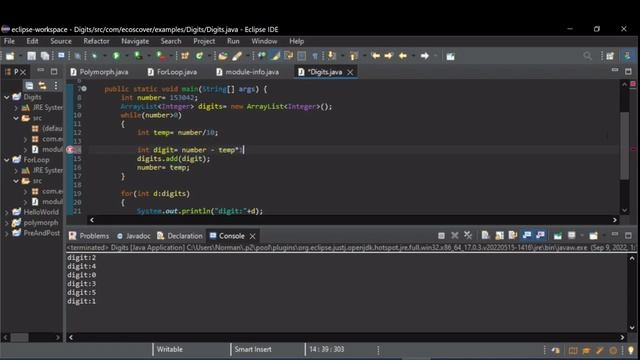640x360 pixels.
Task: Click Console scroll down arrow
Action: (632, 328)
